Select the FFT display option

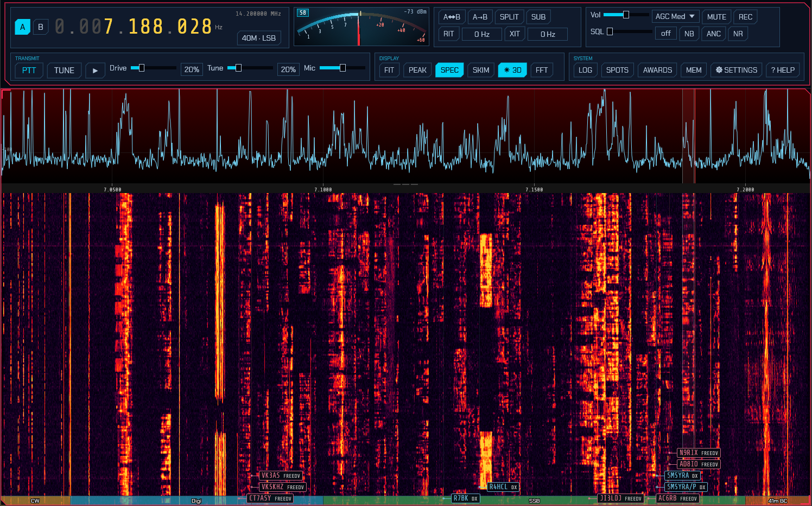542,70
